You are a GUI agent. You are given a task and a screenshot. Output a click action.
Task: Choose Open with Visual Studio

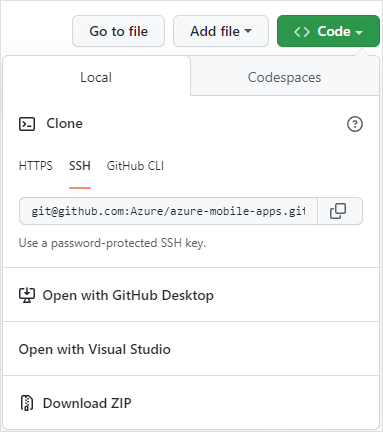click(x=191, y=349)
